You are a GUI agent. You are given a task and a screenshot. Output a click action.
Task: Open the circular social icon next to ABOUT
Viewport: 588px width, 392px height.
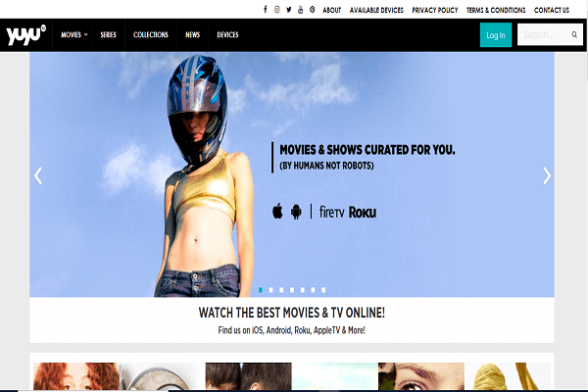[x=312, y=10]
